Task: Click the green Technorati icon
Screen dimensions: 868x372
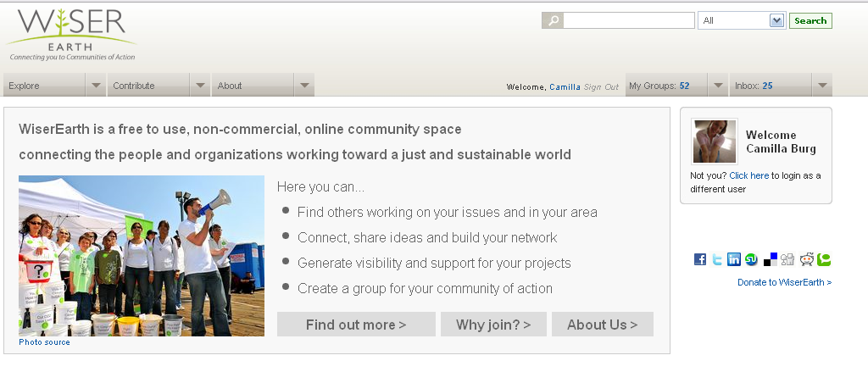Action: pos(824,259)
